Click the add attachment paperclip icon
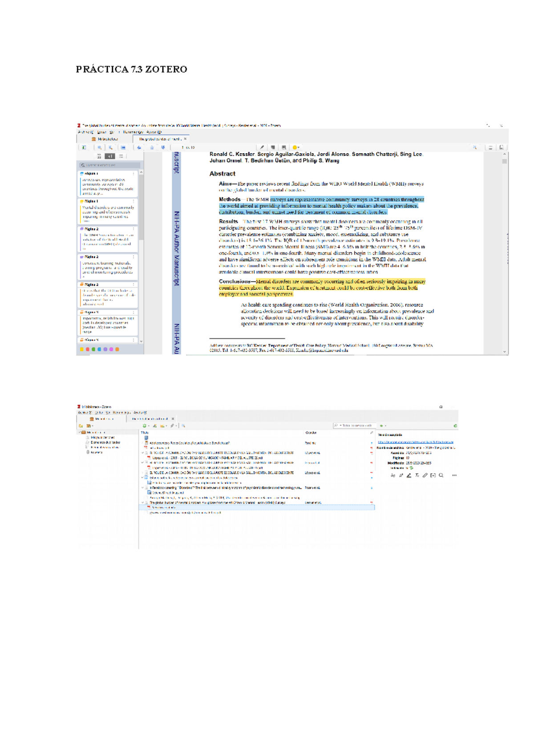Viewport: 534px width, 756px height. [x=172, y=426]
